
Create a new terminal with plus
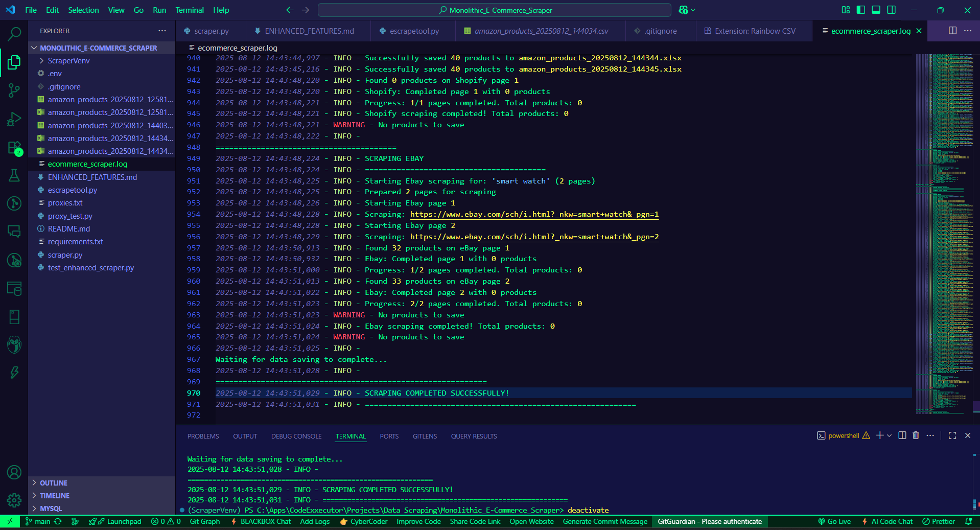pos(880,435)
